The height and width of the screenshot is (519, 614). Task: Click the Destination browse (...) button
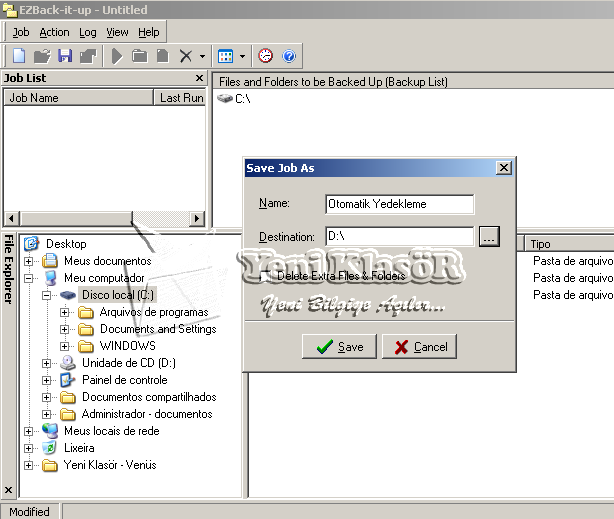[x=488, y=237]
